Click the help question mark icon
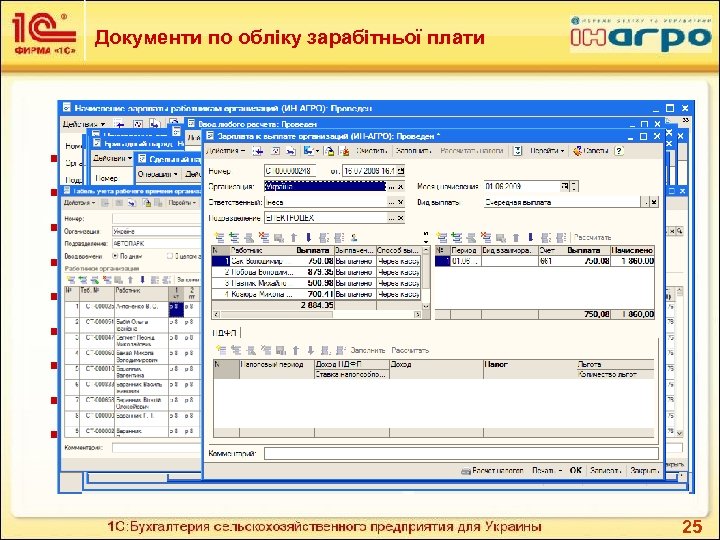Screen dimensions: 720x540 click(619, 151)
